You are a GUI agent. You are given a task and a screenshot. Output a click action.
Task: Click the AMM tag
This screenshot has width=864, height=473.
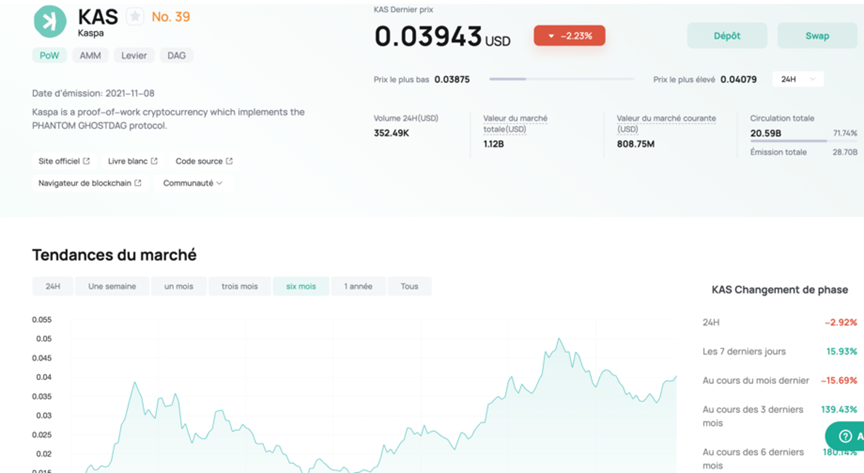point(90,56)
